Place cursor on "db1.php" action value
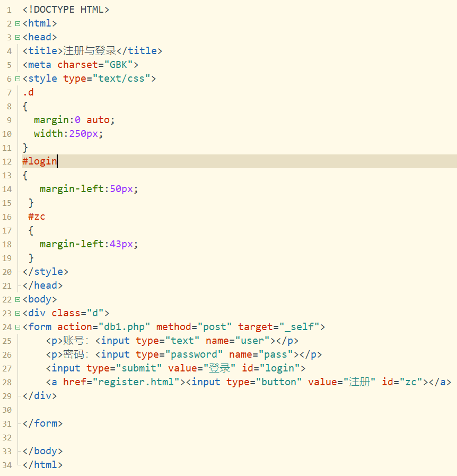This screenshot has width=457, height=476. [124, 327]
